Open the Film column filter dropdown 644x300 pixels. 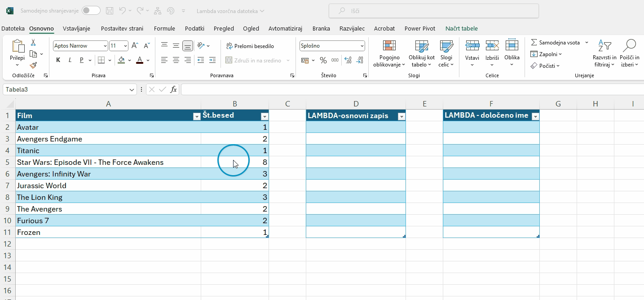[196, 116]
